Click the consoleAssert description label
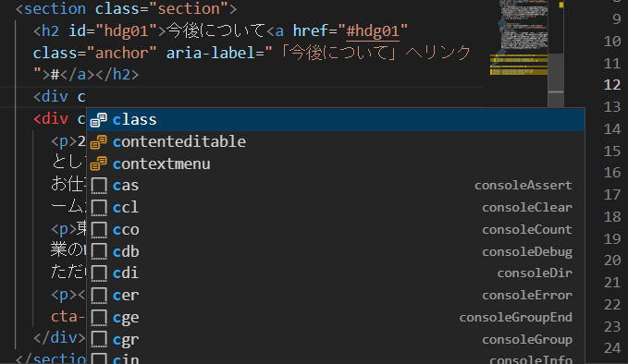 (x=523, y=185)
